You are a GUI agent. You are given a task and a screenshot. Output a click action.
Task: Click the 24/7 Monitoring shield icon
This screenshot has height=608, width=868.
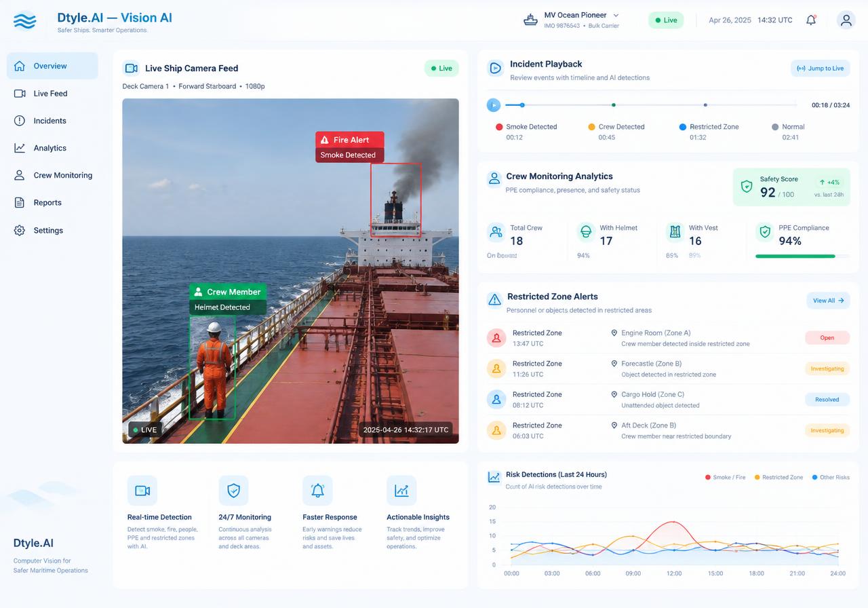point(233,491)
